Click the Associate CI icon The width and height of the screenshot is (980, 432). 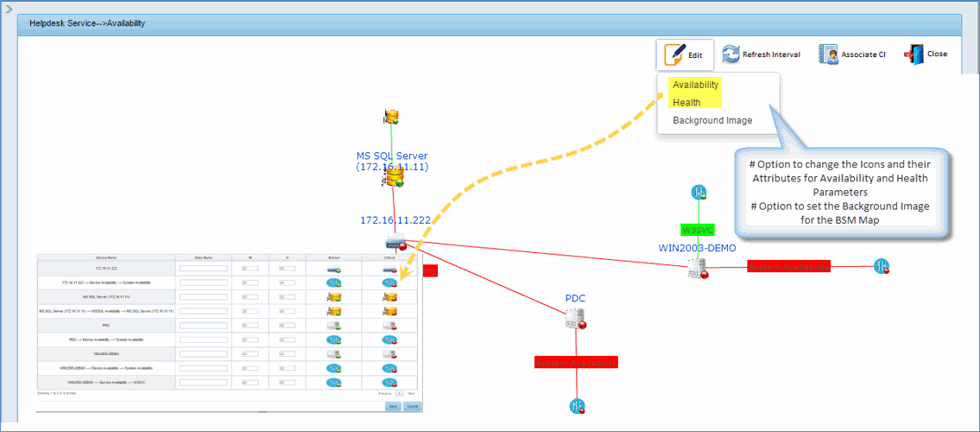click(x=829, y=54)
